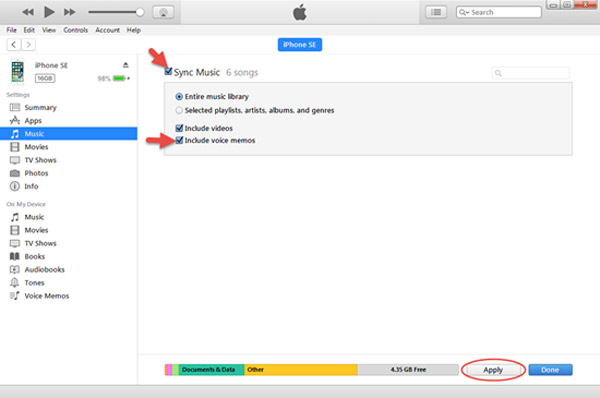Click the battery level indicator

(120, 78)
